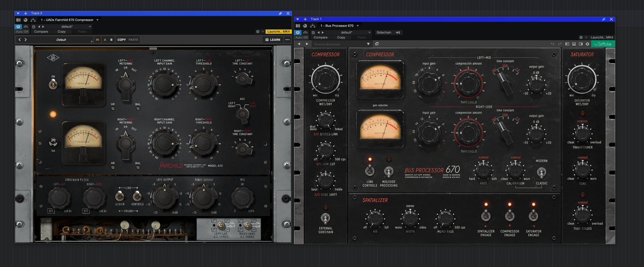Toggle the EXTERNAL SIDECHAIN switch

coord(325,218)
